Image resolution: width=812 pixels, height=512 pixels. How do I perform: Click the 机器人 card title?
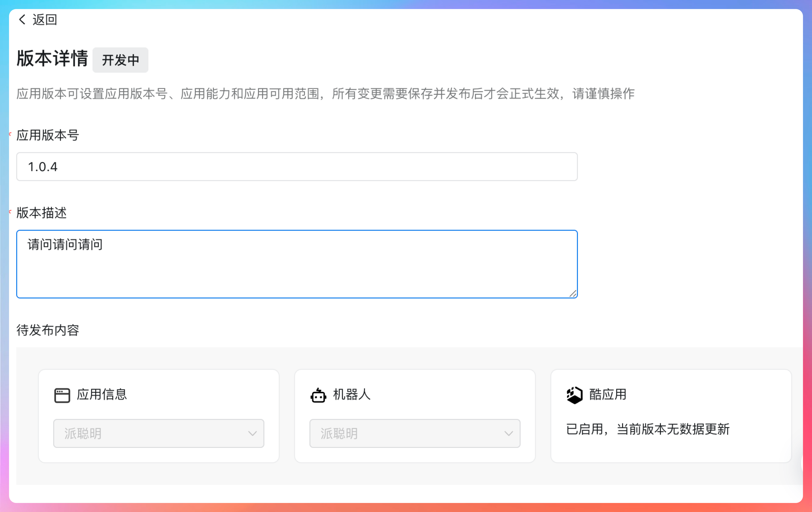(x=352, y=394)
